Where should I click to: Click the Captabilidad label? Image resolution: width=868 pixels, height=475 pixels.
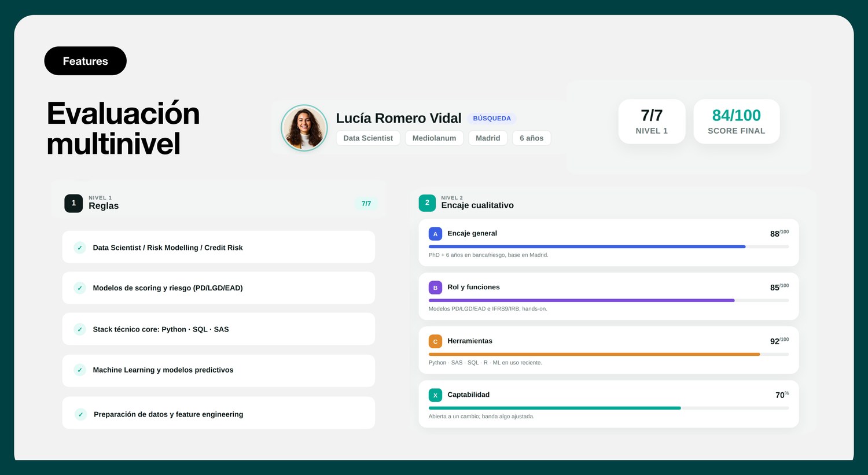pyautogui.click(x=468, y=395)
